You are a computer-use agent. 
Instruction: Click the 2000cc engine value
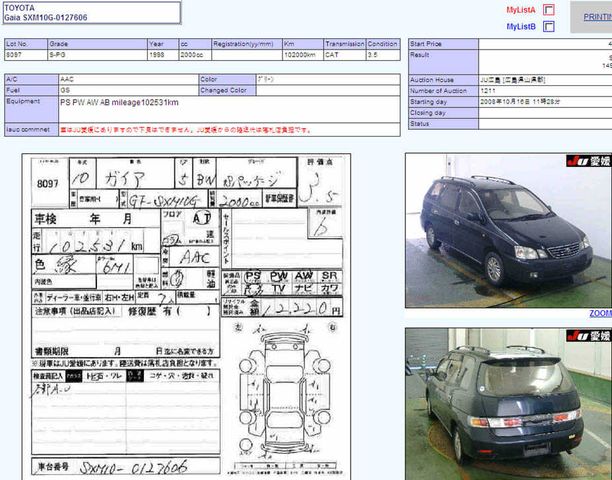coord(195,55)
